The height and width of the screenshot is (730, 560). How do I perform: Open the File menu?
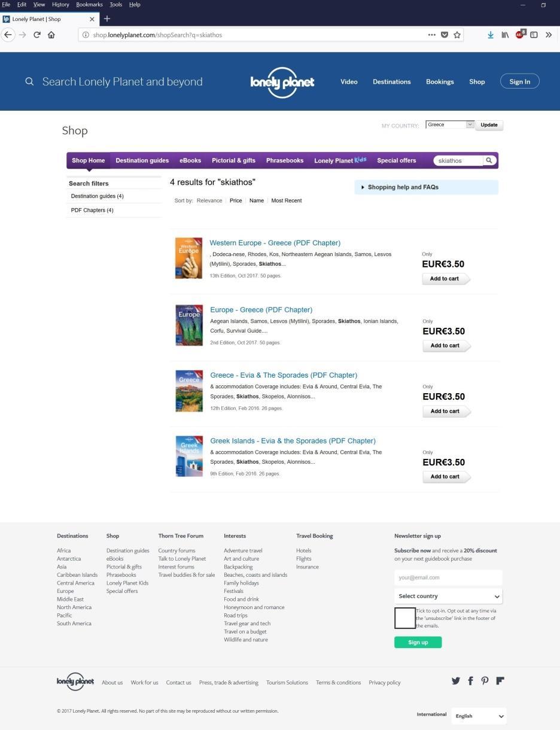6,4
